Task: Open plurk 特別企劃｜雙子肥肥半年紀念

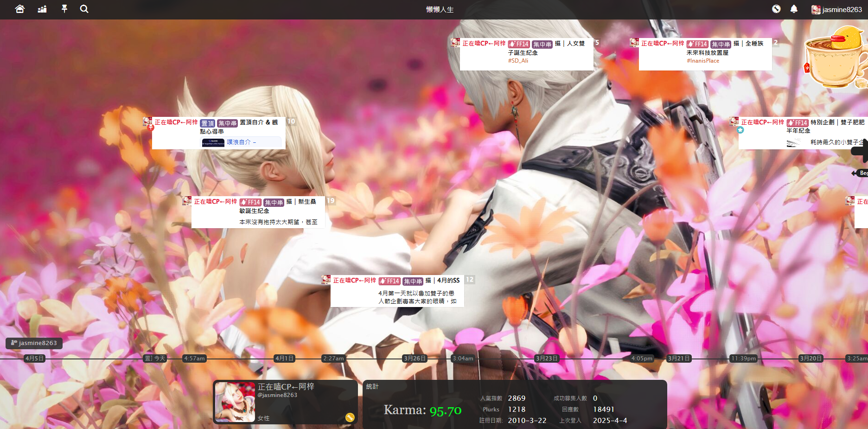Action: tap(803, 133)
